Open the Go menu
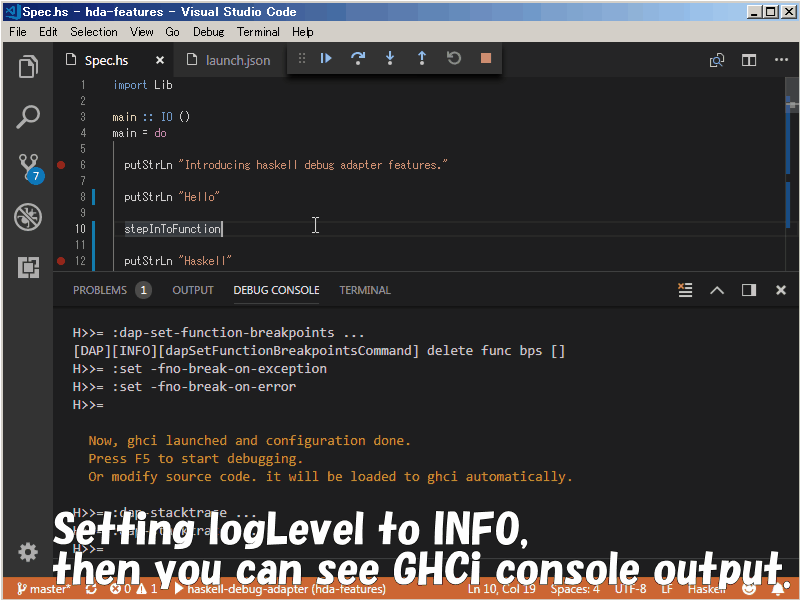This screenshot has height=600, width=800. [172, 32]
